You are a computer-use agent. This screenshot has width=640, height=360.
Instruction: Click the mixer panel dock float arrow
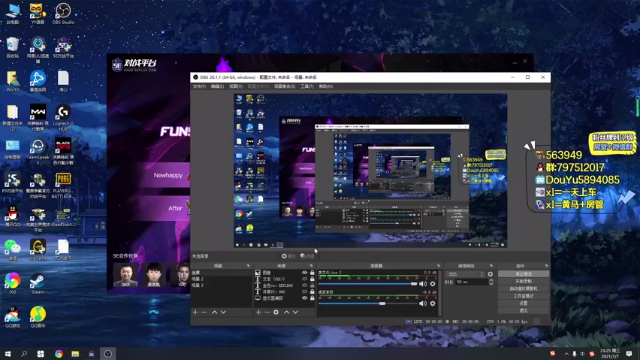click(439, 266)
